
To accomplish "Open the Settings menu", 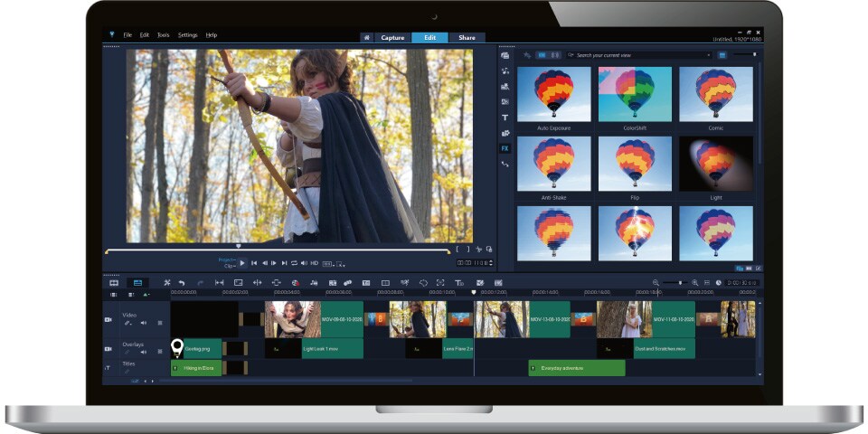I will click(187, 35).
